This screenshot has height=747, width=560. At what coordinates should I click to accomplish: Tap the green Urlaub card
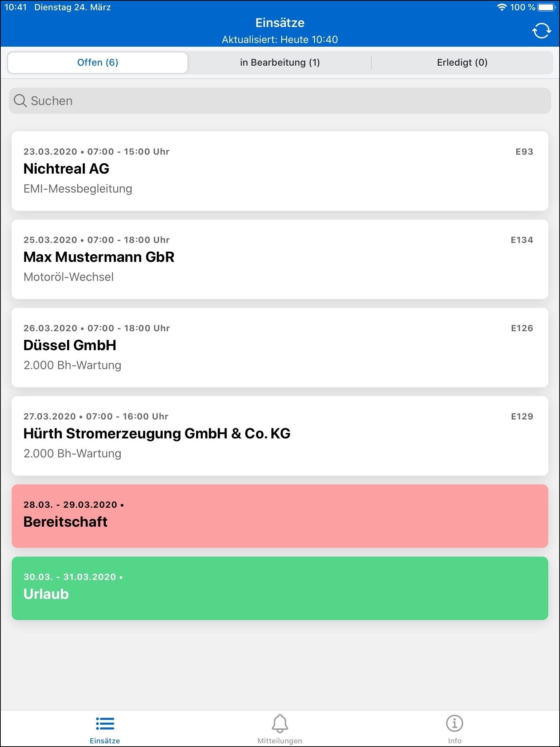280,588
